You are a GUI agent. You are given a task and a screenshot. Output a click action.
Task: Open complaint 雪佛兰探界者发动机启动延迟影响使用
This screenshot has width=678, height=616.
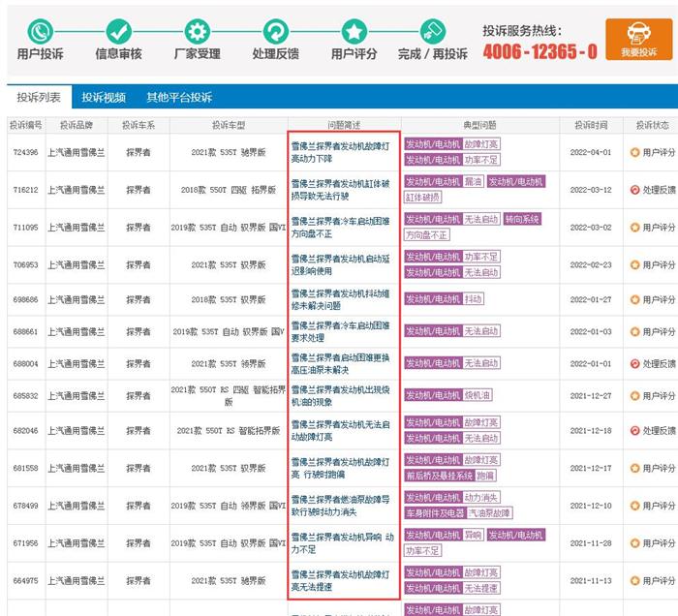[340, 265]
